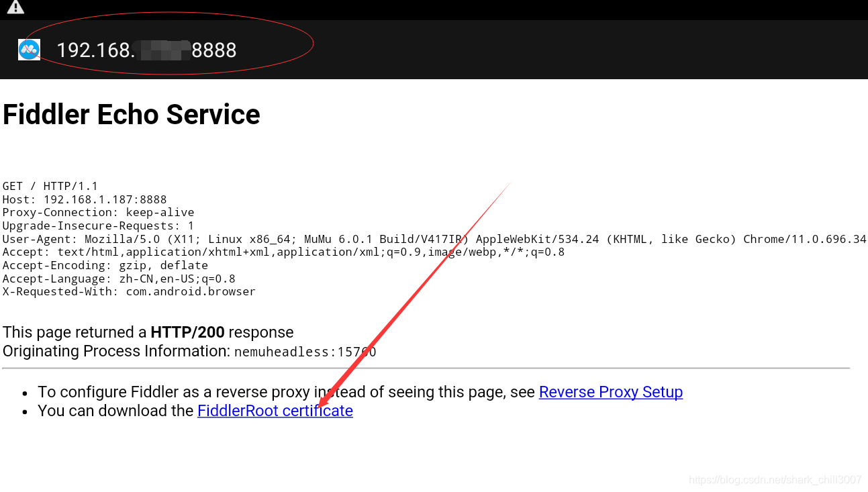Click the User-Agent header line
This screenshot has width=868, height=492.
point(434,239)
